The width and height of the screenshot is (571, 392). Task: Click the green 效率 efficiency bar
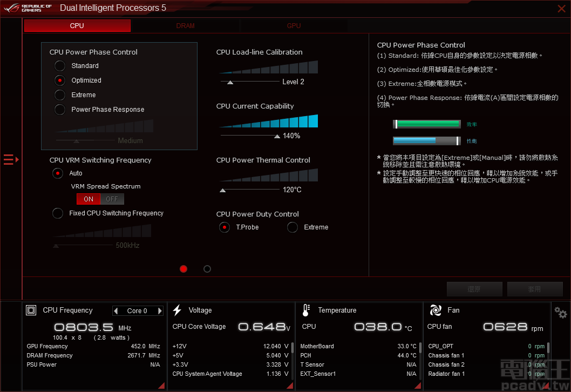click(x=427, y=124)
